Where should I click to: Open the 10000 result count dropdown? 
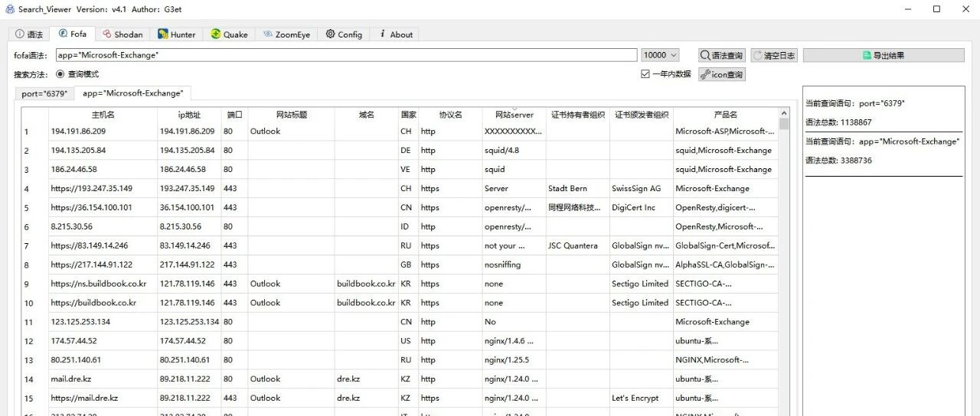(x=660, y=55)
